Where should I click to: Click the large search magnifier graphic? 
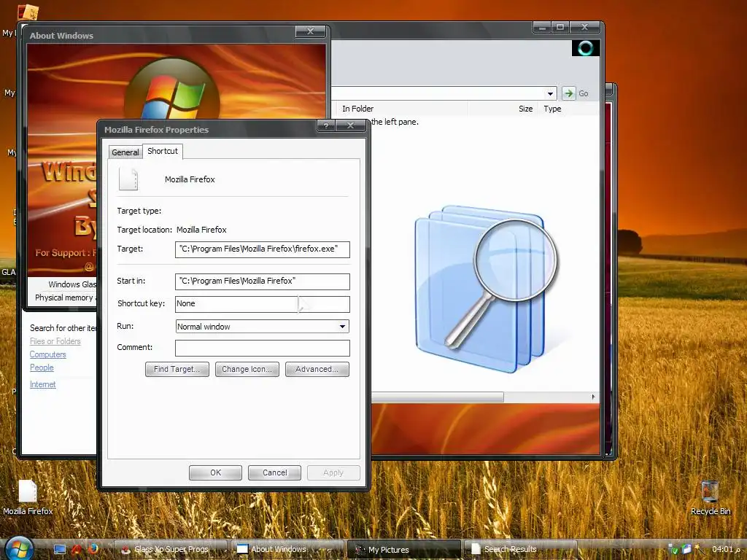485,289
